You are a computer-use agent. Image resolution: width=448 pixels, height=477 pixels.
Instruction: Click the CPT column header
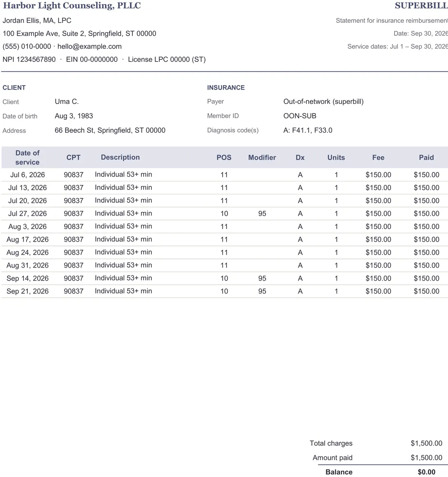pos(74,158)
